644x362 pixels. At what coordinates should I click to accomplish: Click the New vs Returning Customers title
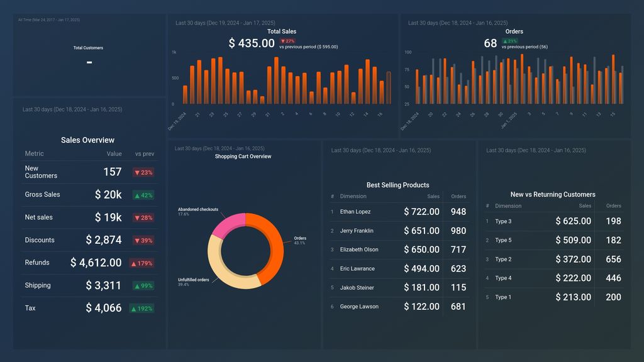pyautogui.click(x=552, y=195)
